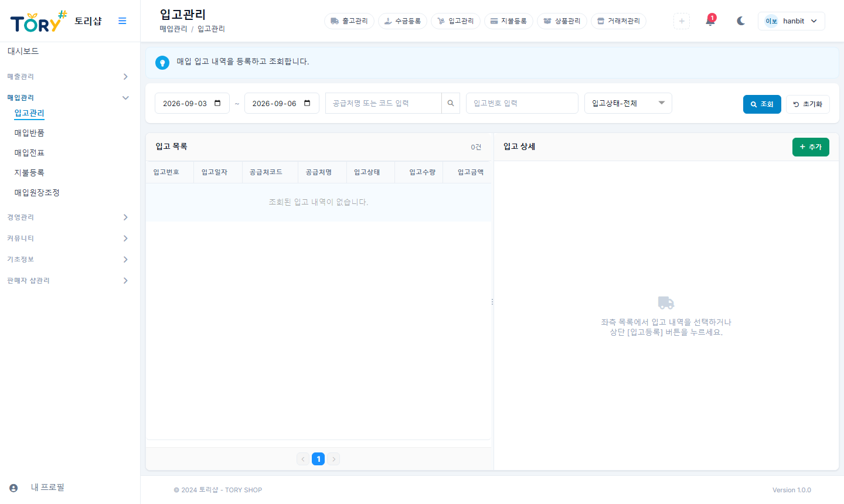Go to pagination page 1
The image size is (844, 504).
(318, 459)
